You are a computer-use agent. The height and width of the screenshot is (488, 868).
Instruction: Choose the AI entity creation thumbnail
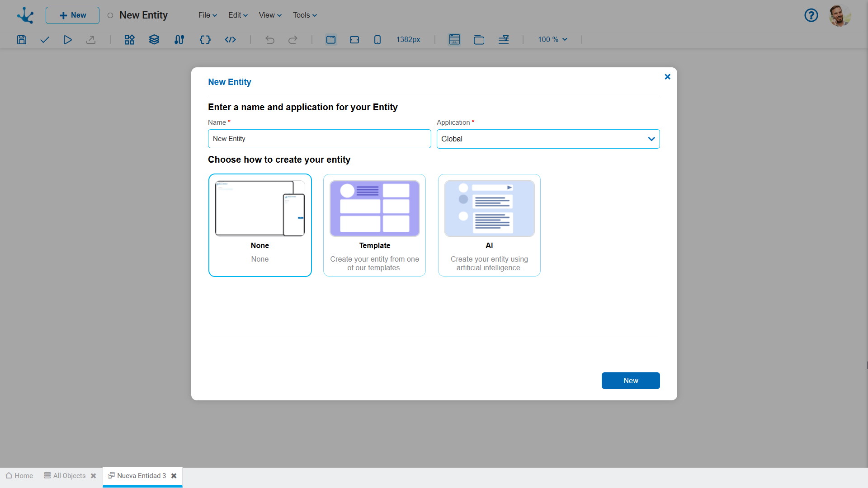click(x=489, y=209)
